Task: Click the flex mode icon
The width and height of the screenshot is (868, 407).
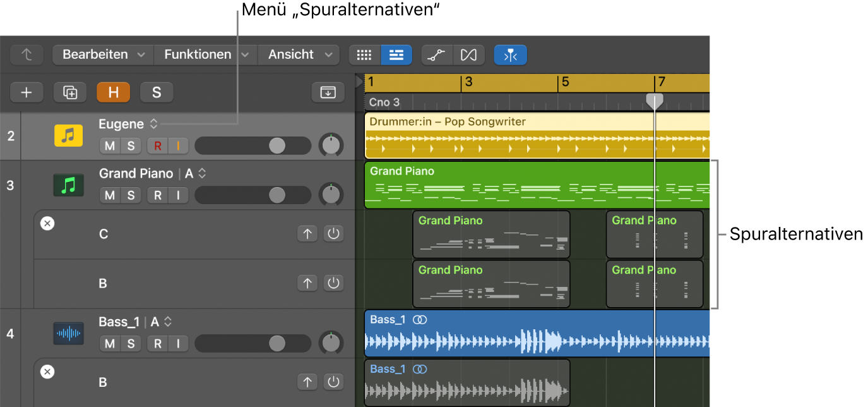Action: click(x=468, y=55)
